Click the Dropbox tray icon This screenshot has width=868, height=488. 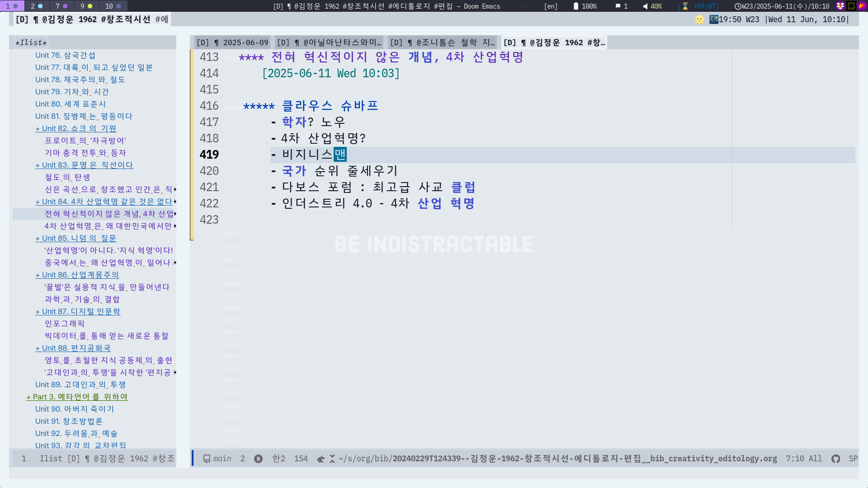click(x=840, y=6)
